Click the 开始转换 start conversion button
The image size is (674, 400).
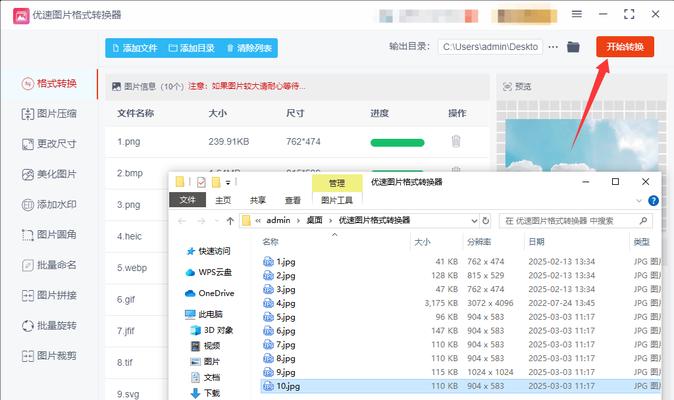[x=625, y=47]
